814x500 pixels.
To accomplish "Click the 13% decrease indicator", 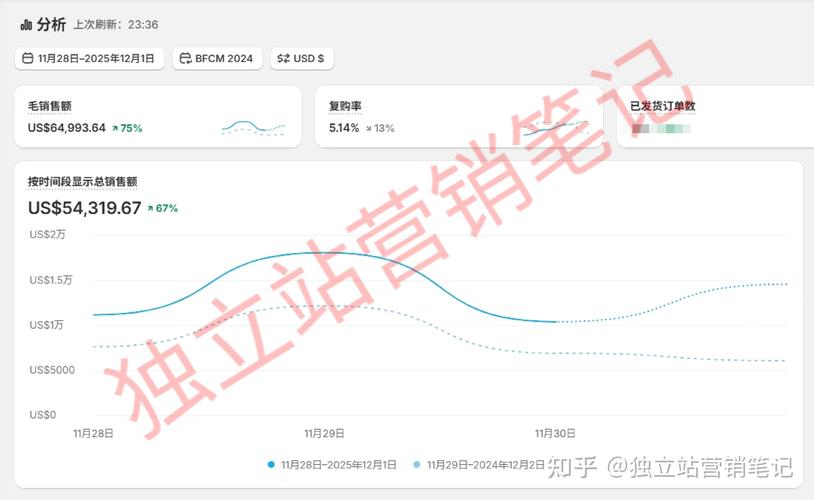I will point(380,128).
